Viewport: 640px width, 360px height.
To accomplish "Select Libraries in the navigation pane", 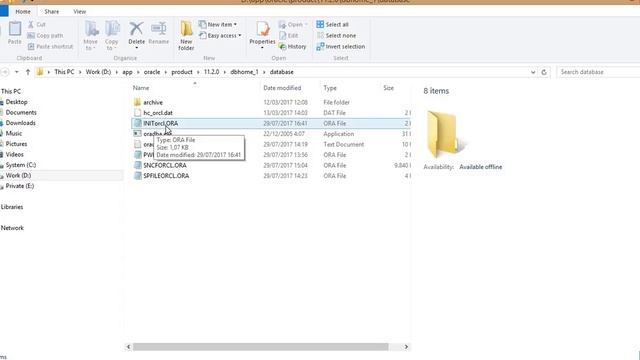I will [12, 207].
